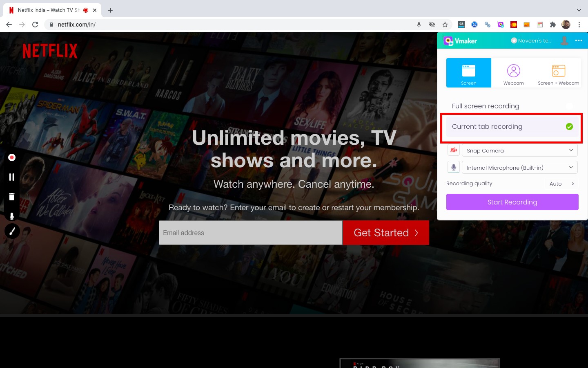Enable Full screen recording mode
This screenshot has height=368, width=588.
486,106
